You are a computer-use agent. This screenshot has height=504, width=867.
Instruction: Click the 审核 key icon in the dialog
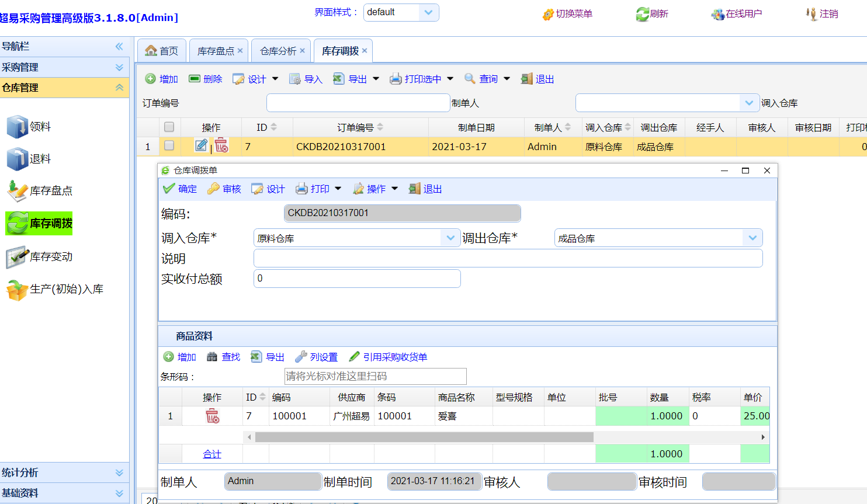[x=214, y=189]
